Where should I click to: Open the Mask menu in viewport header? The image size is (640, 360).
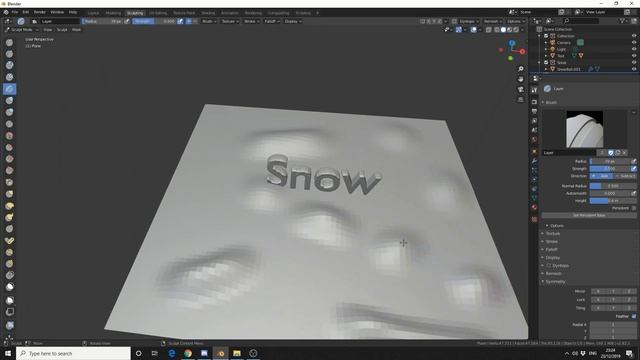[76, 30]
